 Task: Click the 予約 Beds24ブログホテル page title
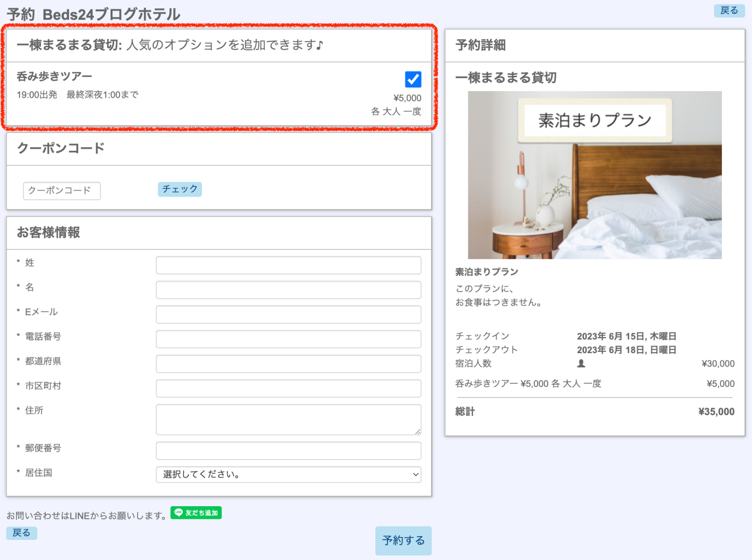94,14
